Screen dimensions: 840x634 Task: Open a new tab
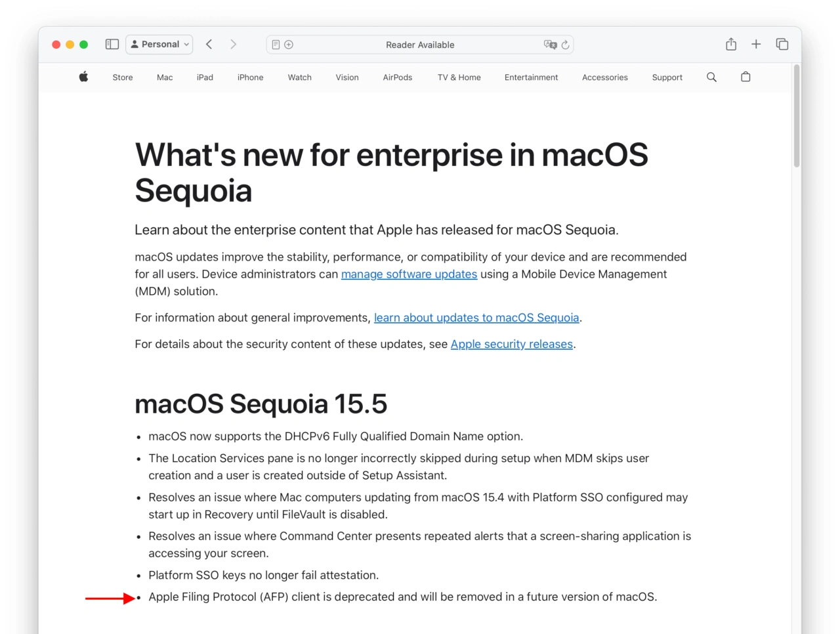click(756, 44)
